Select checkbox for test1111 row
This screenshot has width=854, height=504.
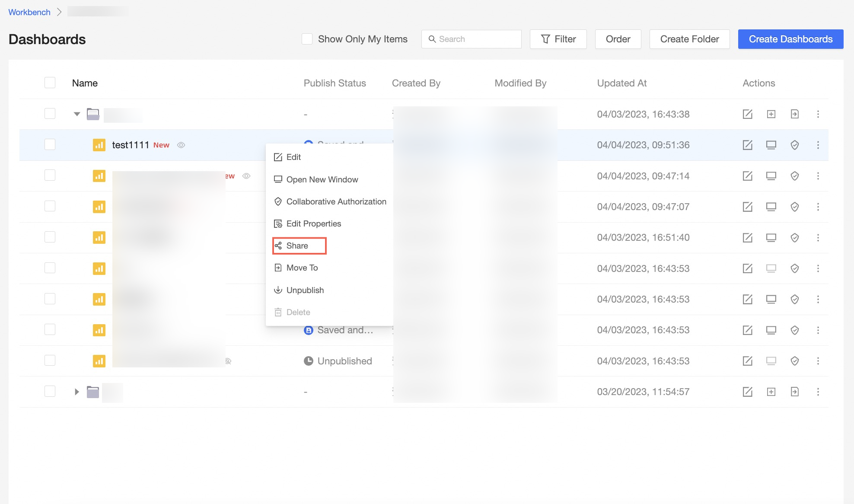(x=50, y=144)
